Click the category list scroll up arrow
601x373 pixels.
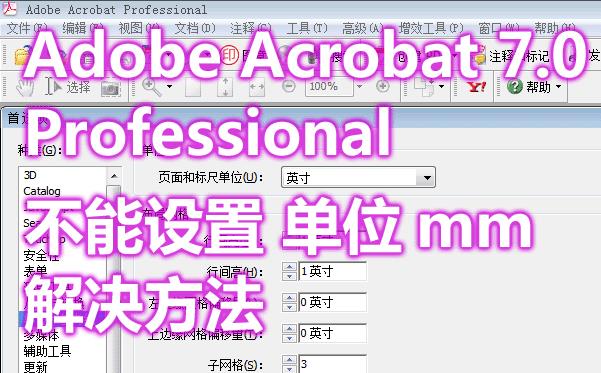point(113,176)
